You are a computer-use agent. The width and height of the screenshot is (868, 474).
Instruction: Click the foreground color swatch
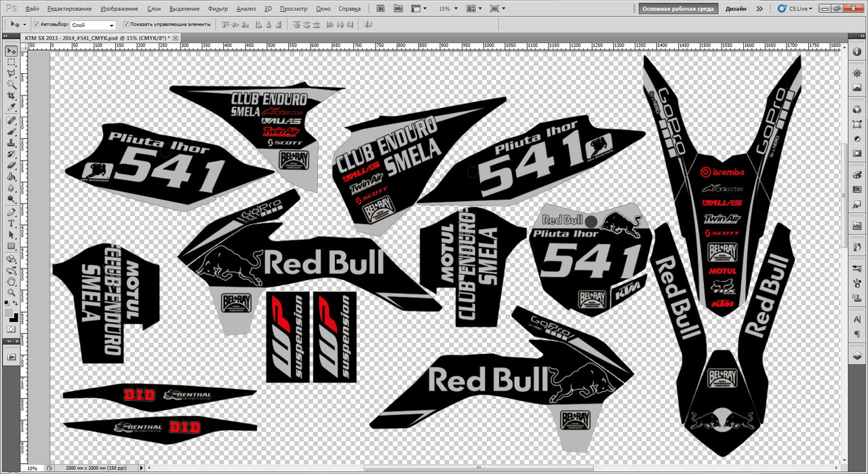click(9, 313)
